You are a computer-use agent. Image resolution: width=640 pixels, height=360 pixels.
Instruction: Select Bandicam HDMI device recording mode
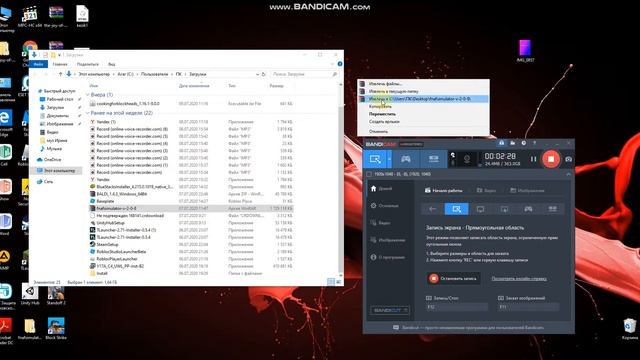[x=433, y=159]
